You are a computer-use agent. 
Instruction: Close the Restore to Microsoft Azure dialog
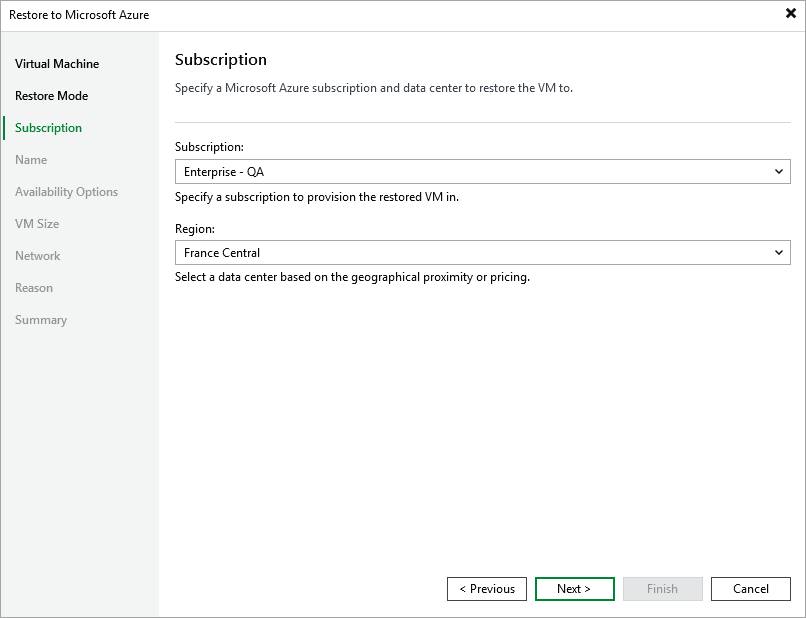click(x=791, y=13)
